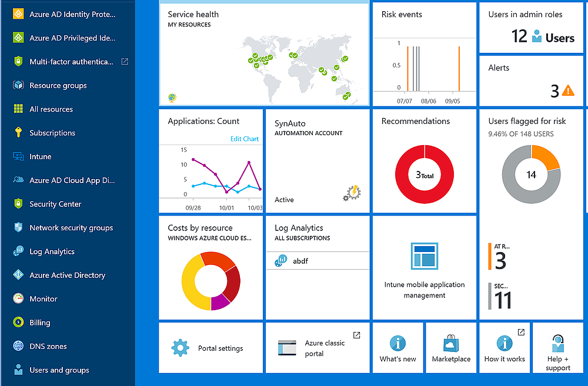Click the SynAuto automation gear icon
This screenshot has height=386, width=588.
click(x=352, y=193)
